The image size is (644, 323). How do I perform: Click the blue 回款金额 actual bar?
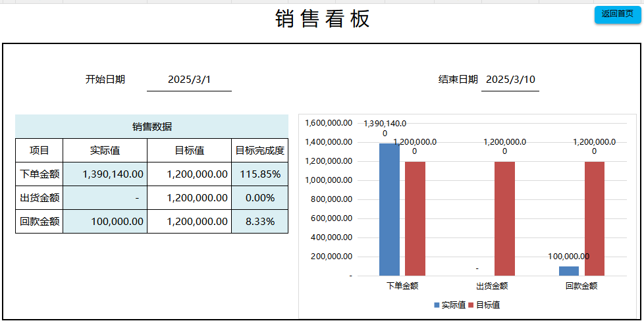569,271
